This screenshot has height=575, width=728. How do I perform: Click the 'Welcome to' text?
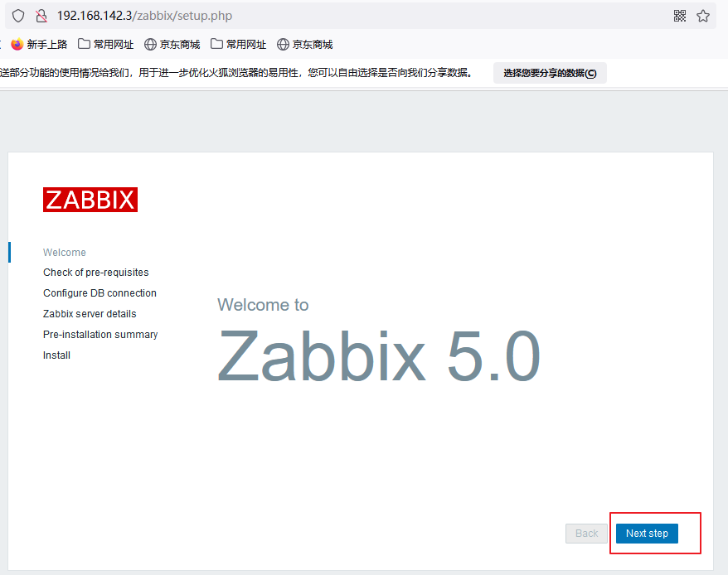[263, 305]
